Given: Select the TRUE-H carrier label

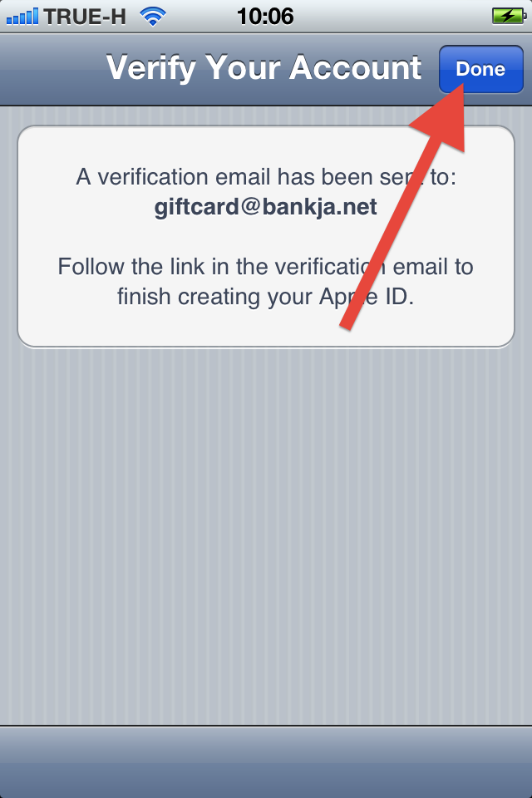Looking at the screenshot, I should click(x=85, y=17).
